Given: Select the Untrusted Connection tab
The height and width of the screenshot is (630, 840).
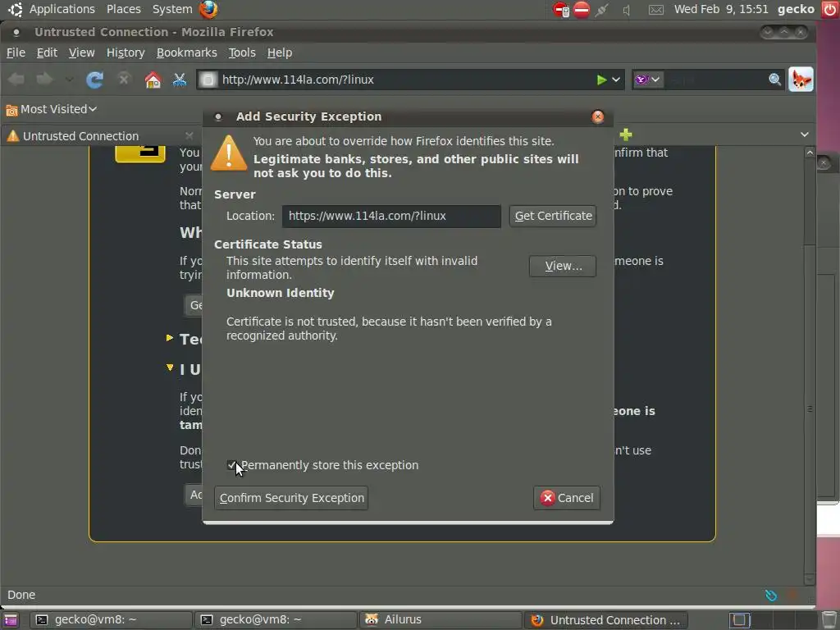Looking at the screenshot, I should click(x=99, y=135).
